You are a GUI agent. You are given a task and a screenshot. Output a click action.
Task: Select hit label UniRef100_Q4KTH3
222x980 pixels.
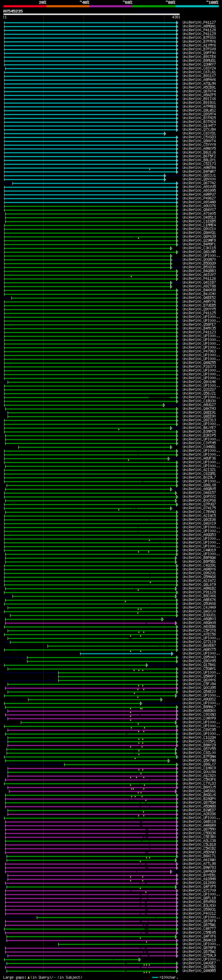pos(199,409)
